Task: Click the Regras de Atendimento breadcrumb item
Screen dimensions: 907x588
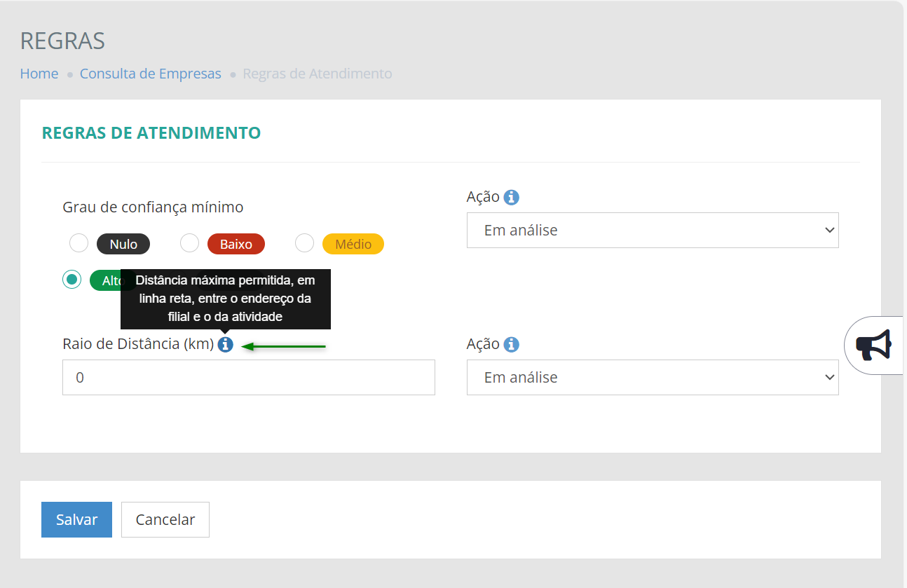Action: coord(317,74)
